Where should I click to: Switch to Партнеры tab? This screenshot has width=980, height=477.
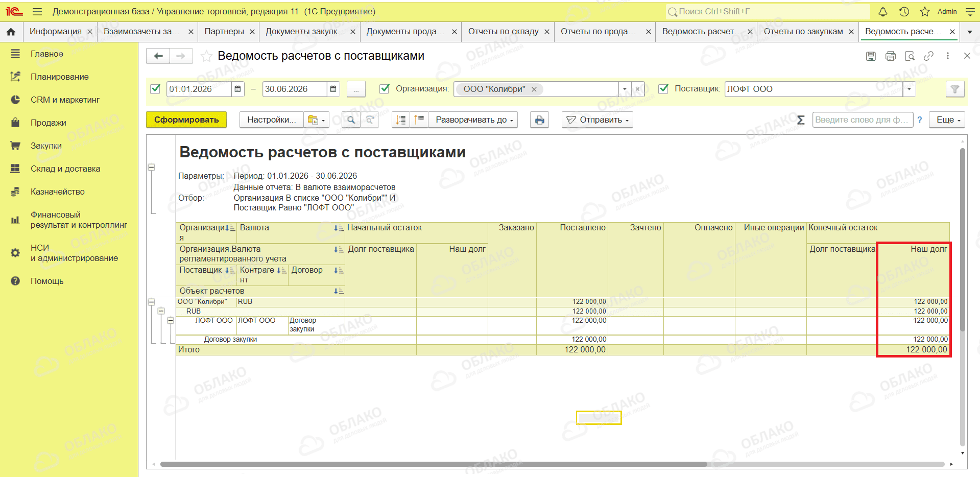[224, 32]
